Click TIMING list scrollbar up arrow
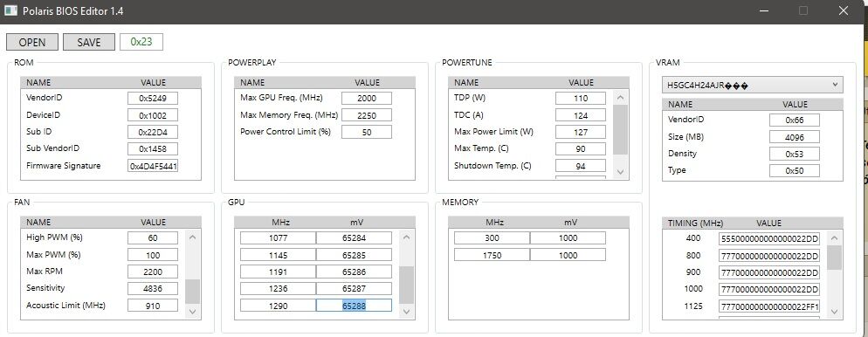Viewport: 868px width, 337px height. tap(834, 238)
